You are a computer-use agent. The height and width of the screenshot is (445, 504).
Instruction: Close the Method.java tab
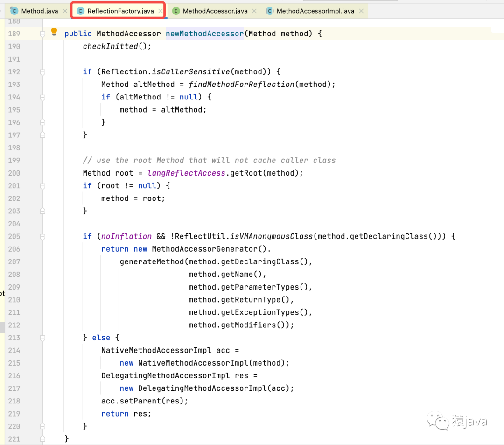click(x=65, y=11)
